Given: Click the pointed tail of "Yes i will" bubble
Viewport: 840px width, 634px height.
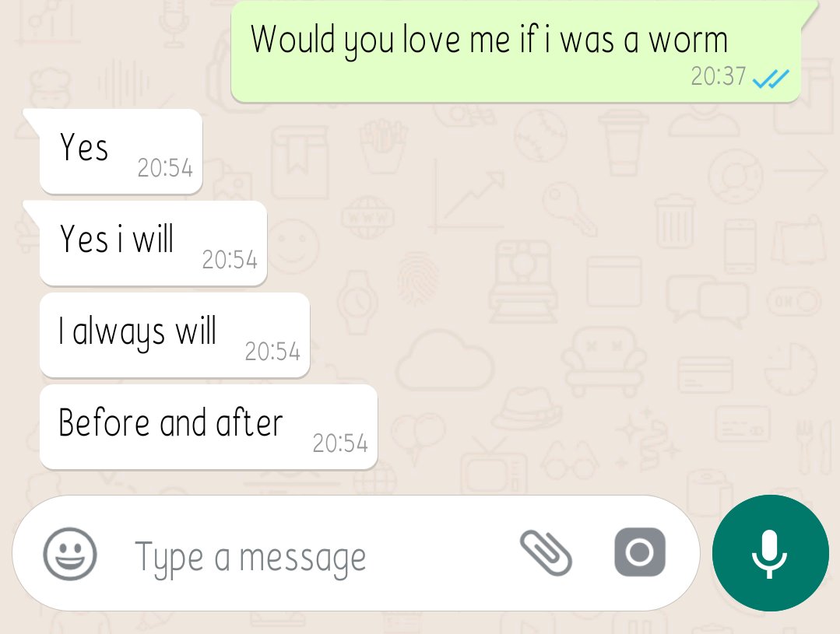Looking at the screenshot, I should click(x=31, y=212).
